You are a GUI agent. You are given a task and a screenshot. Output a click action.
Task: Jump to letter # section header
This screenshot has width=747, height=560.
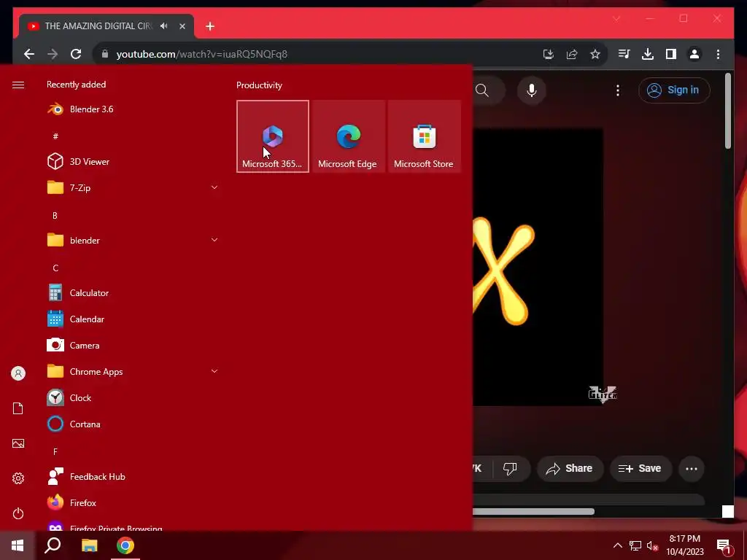coord(55,136)
